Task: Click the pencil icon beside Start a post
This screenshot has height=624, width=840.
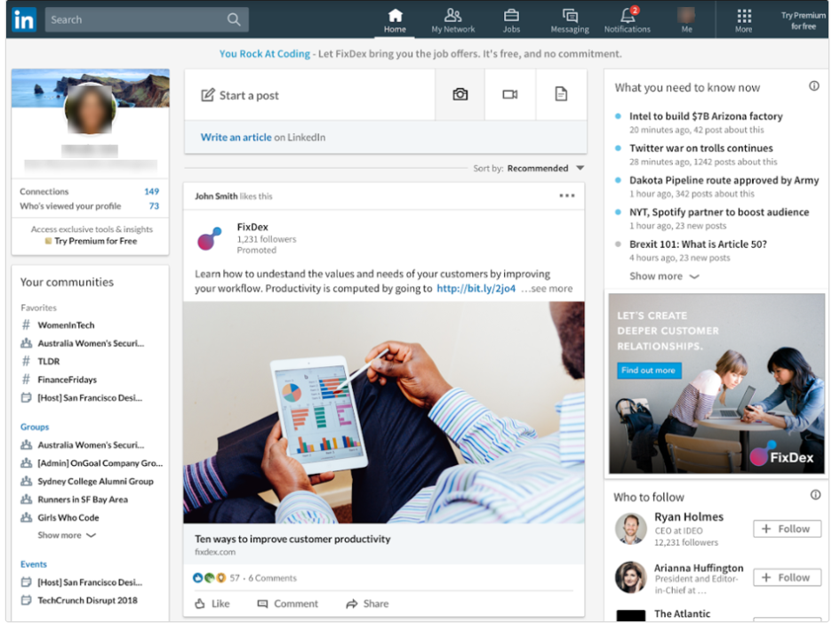Action: [207, 95]
